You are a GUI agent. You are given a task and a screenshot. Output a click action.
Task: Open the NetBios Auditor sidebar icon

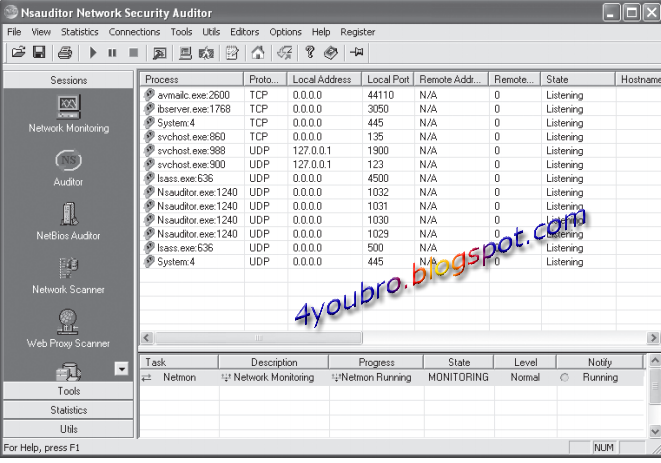coord(68,222)
